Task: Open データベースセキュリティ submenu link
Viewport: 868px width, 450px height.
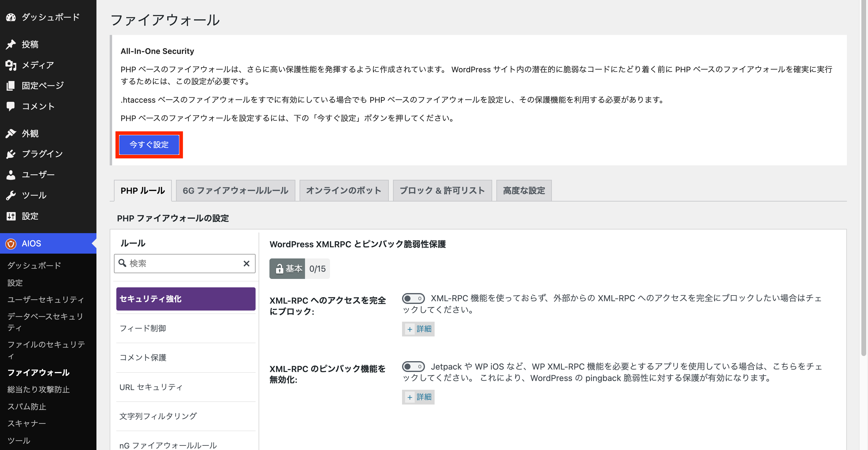Action: pos(46,322)
